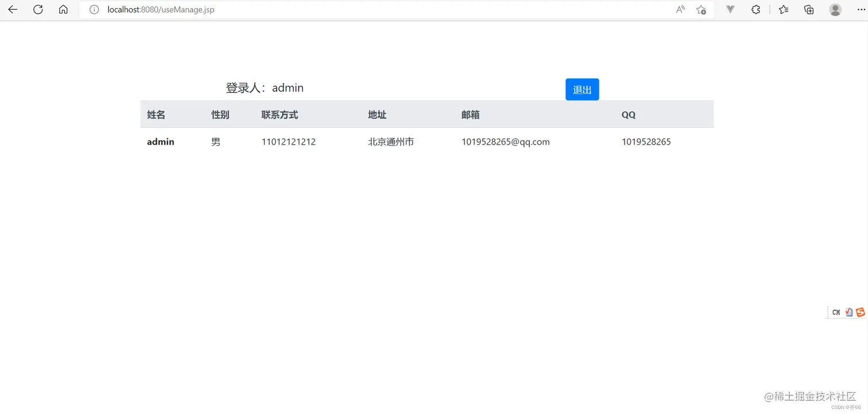Image resolution: width=868 pixels, height=414 pixels.
Task: Open the Favorites list icon
Action: 783,9
